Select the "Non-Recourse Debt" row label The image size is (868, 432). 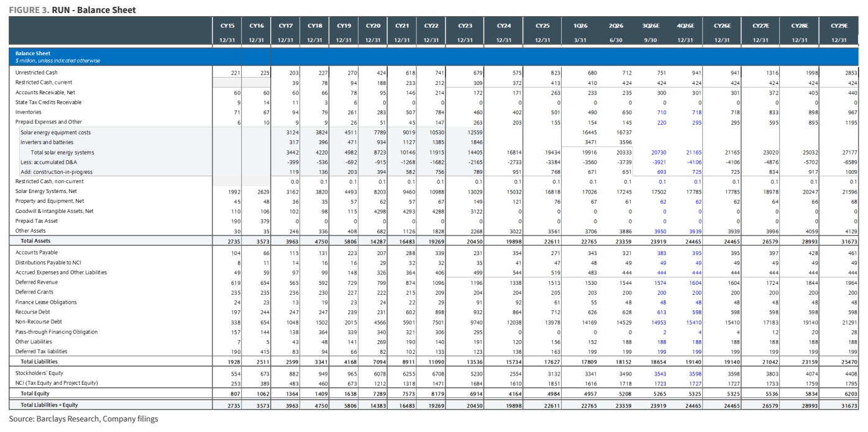pyautogui.click(x=39, y=322)
